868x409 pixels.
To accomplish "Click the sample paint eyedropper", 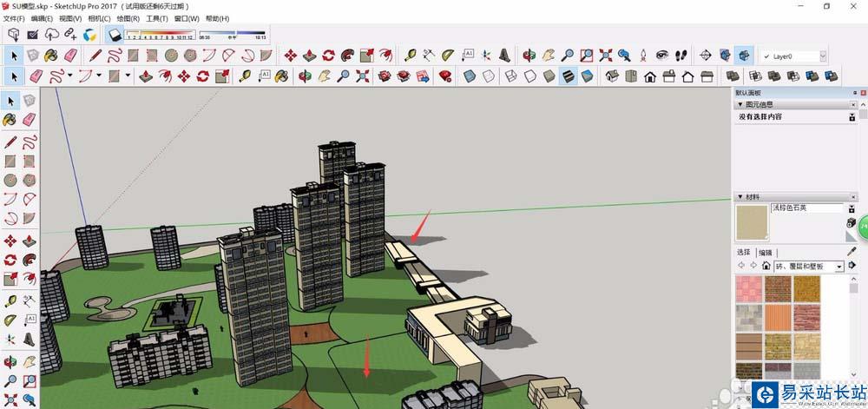I will 852,252.
